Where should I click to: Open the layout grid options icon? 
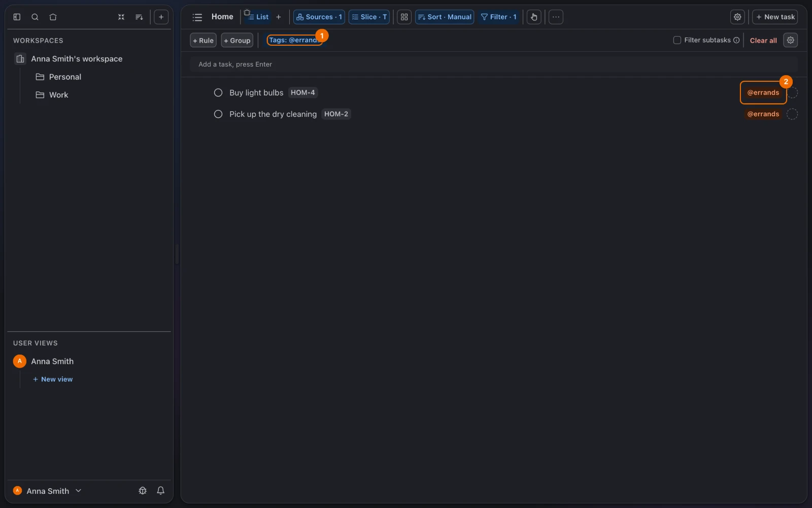[x=404, y=17]
